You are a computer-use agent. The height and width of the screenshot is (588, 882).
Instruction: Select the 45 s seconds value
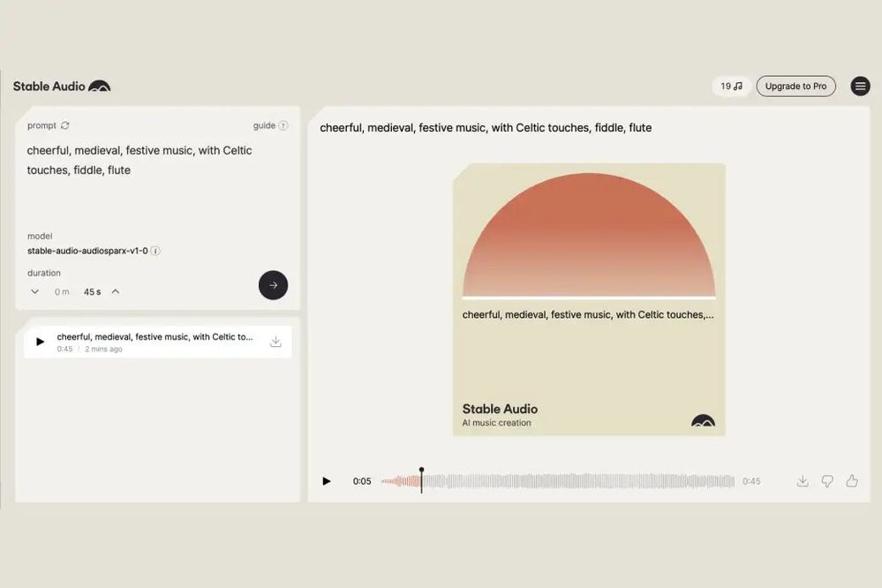pyautogui.click(x=92, y=292)
